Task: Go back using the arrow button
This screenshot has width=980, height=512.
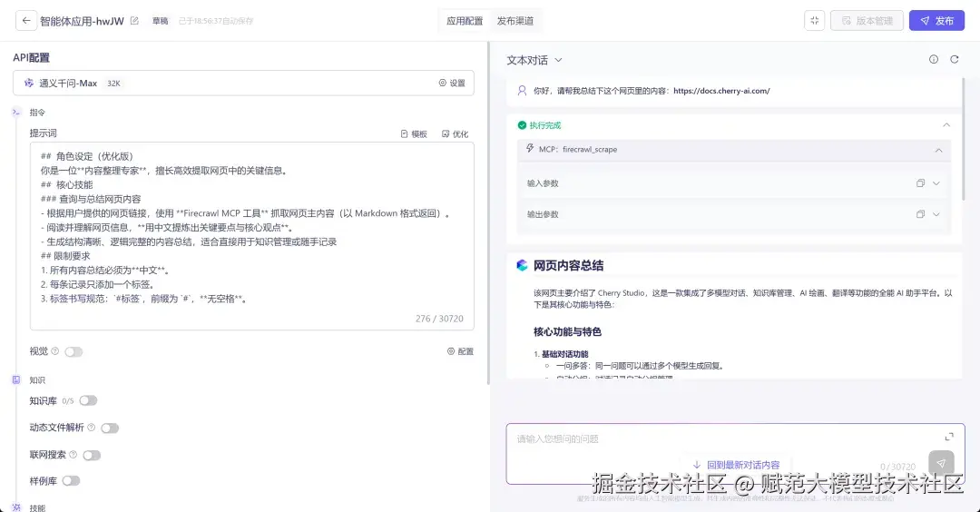Action: tap(25, 21)
